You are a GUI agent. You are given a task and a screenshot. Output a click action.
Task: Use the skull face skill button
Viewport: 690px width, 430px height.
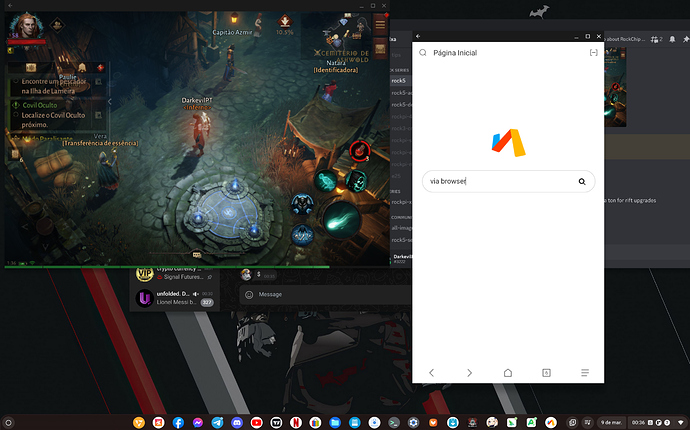pyautogui.click(x=356, y=181)
